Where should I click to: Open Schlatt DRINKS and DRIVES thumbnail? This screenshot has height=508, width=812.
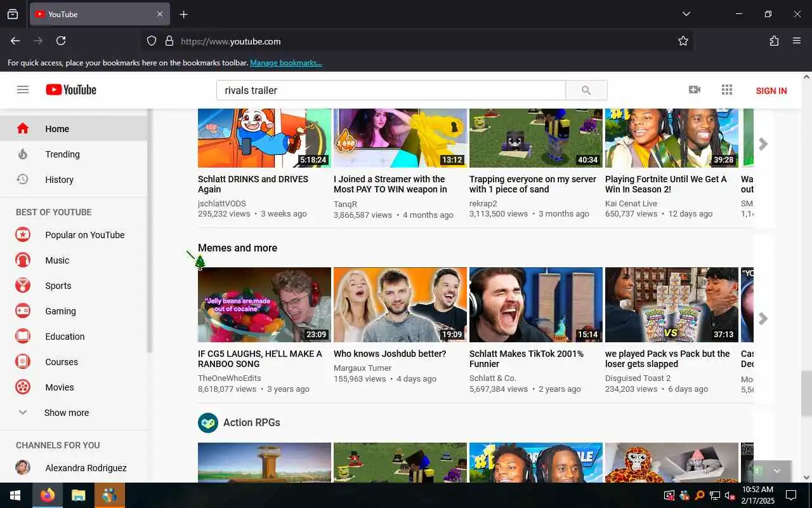[265, 138]
